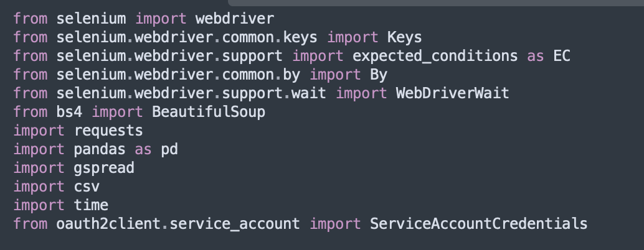Click the EC alias
Viewport: 644px width, 250px height.
(x=561, y=56)
